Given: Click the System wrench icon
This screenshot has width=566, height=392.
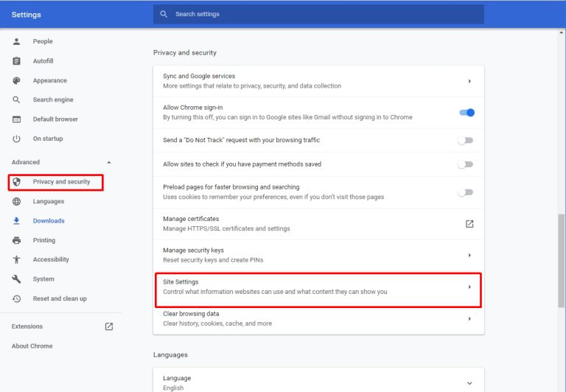Looking at the screenshot, I should (17, 279).
